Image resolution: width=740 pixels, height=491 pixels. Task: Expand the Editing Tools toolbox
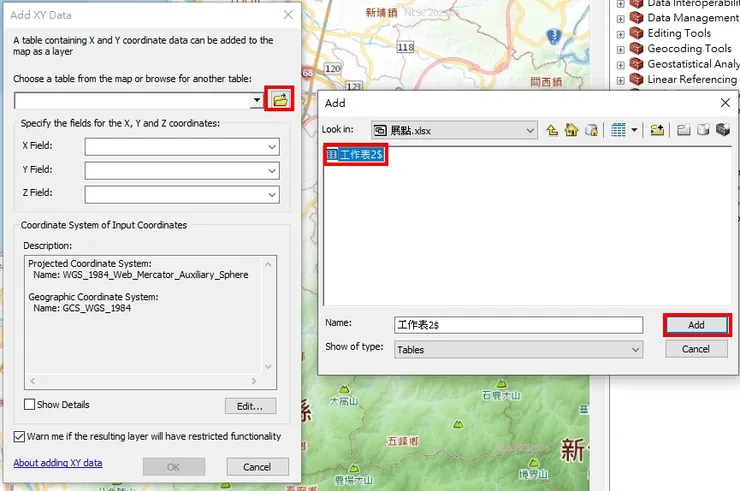[621, 34]
